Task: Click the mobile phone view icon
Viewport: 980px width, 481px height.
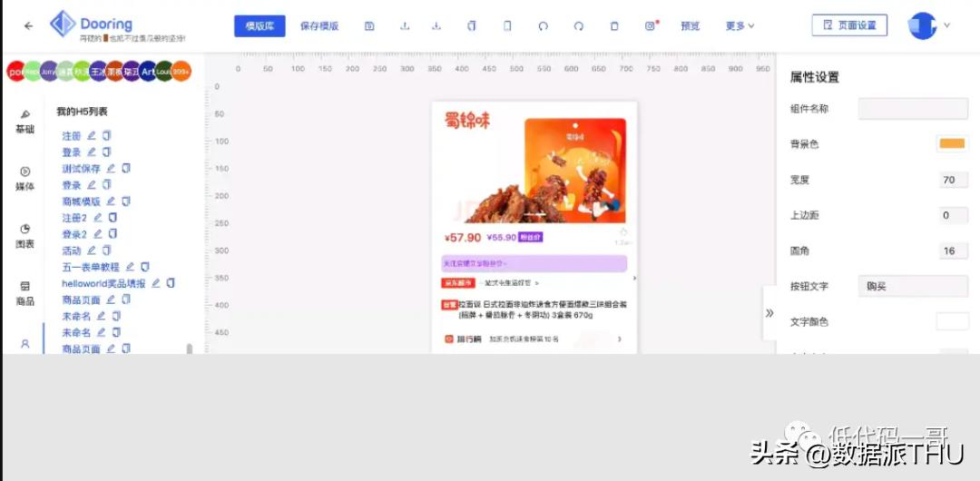Action: click(507, 25)
